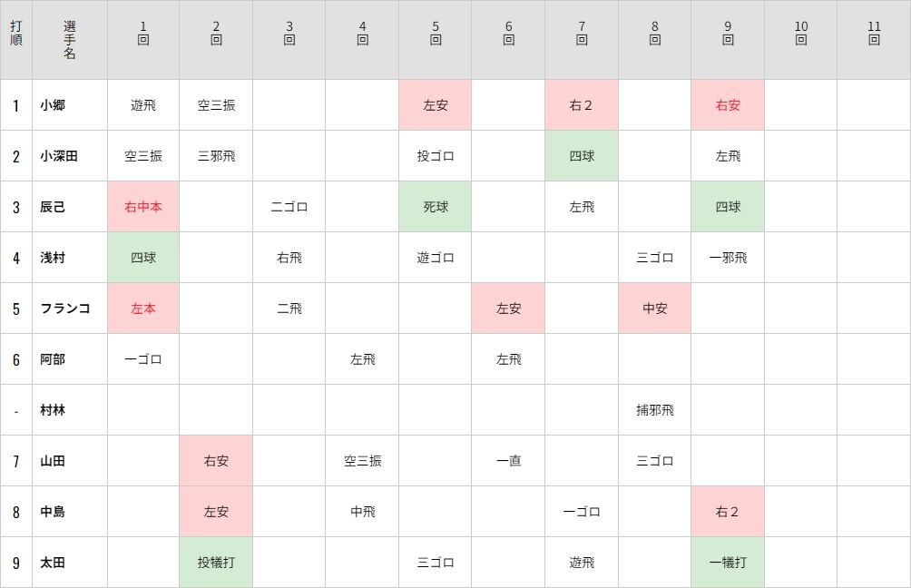Select 右2 result for 小郷 in 7th inning
The width and height of the screenshot is (911, 588).
pyautogui.click(x=582, y=105)
